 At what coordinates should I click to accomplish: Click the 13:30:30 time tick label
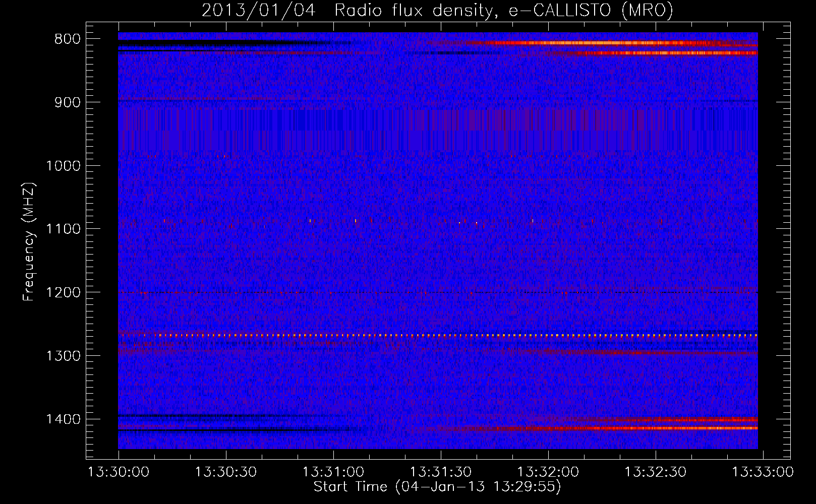coord(226,472)
